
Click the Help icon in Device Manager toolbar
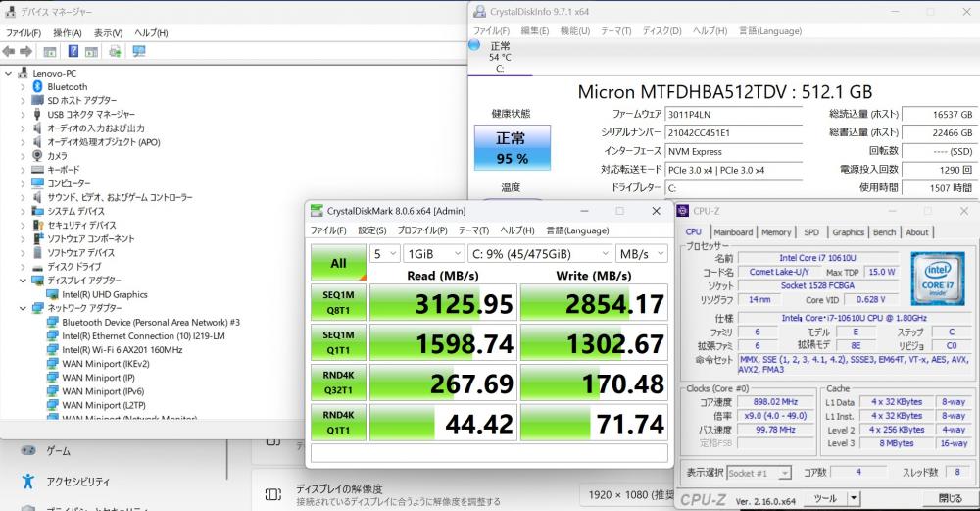(x=73, y=51)
